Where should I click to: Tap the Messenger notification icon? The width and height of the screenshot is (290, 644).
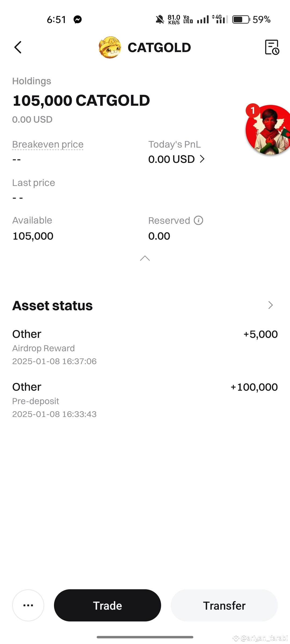[x=78, y=19]
